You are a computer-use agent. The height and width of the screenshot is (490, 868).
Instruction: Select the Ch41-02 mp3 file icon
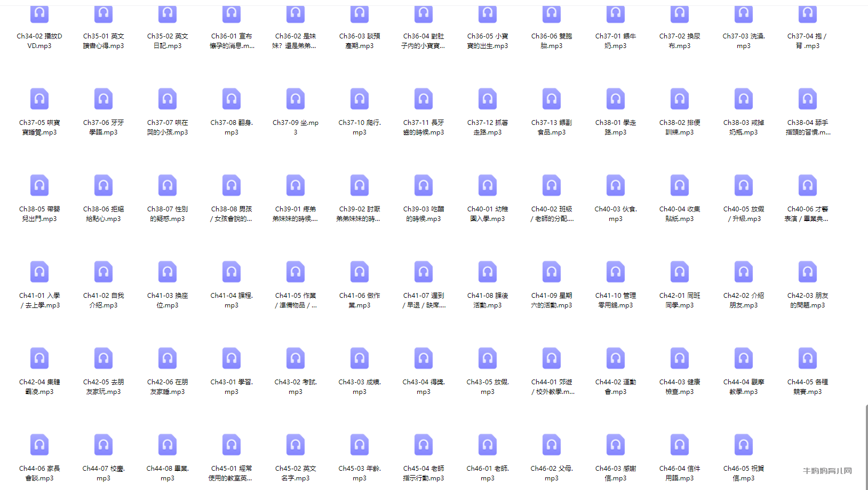tap(103, 272)
